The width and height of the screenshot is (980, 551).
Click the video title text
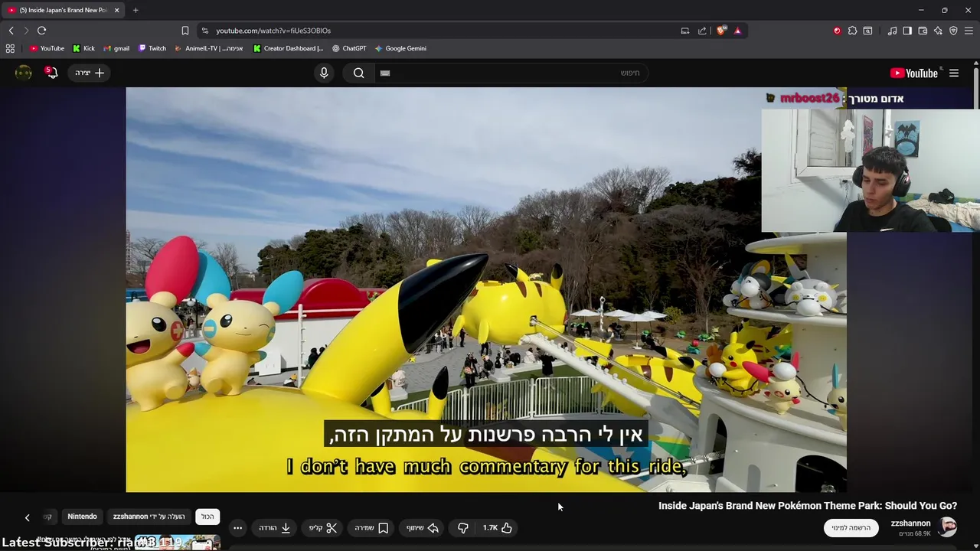click(808, 506)
